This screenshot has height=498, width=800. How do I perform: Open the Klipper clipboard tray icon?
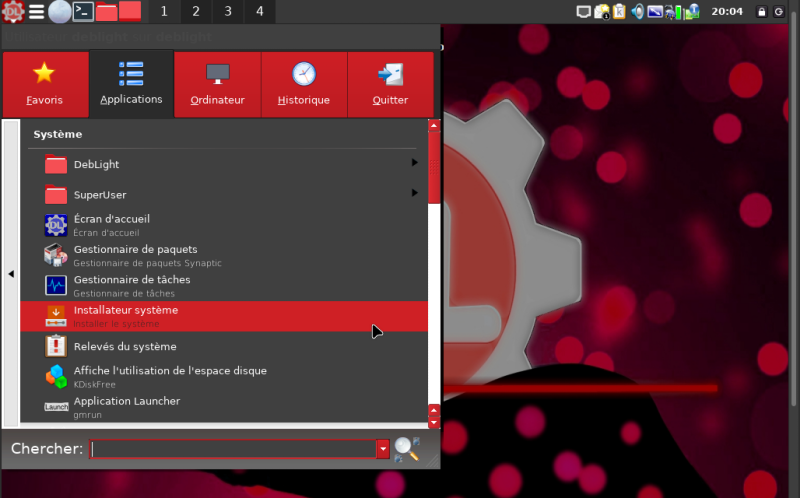(619, 12)
